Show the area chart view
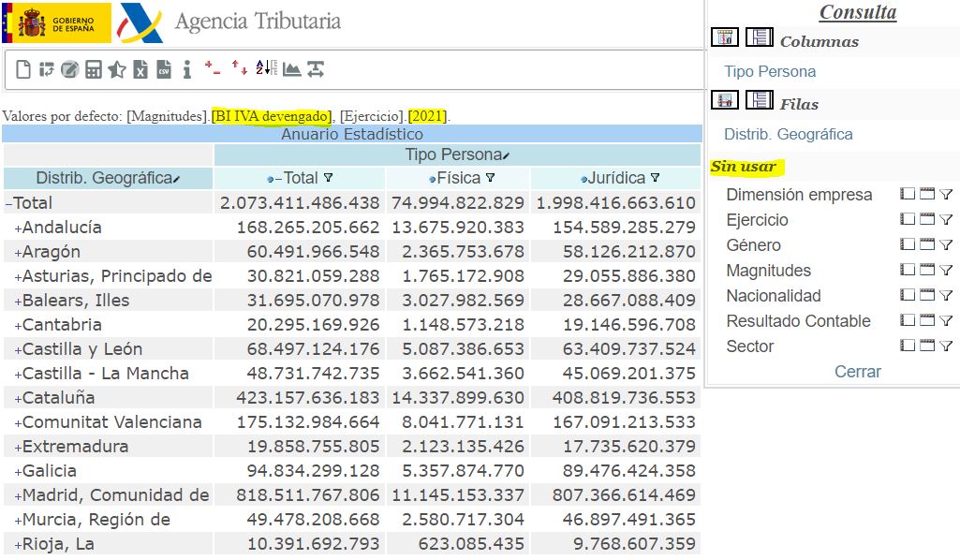The height and width of the screenshot is (560, 960). [x=291, y=69]
